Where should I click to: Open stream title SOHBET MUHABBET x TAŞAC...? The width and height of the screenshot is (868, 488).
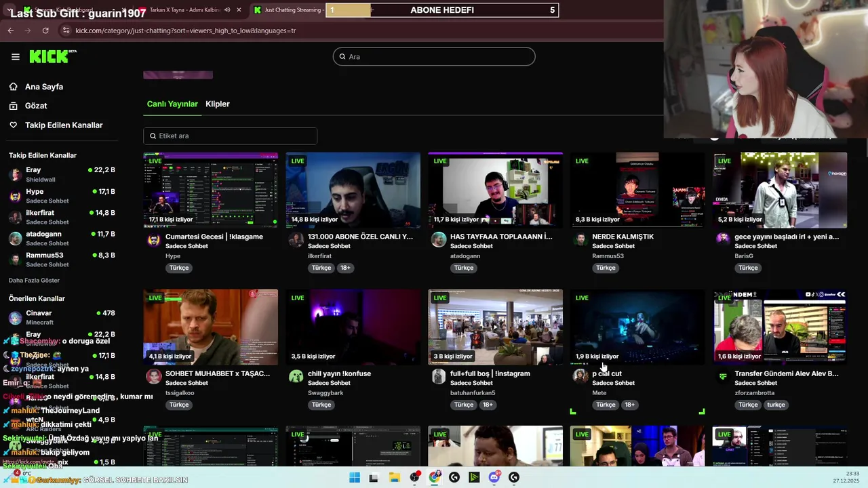pos(218,373)
